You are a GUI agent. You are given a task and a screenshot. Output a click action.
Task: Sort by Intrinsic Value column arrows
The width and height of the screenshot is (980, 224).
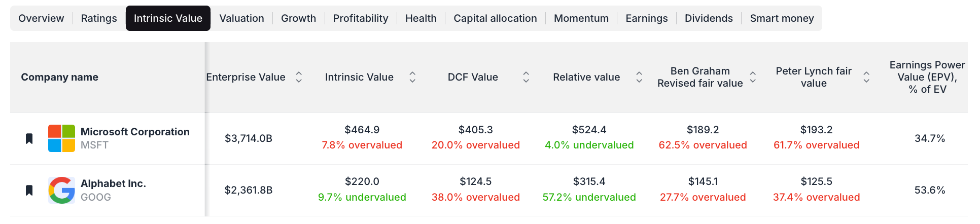(x=412, y=77)
